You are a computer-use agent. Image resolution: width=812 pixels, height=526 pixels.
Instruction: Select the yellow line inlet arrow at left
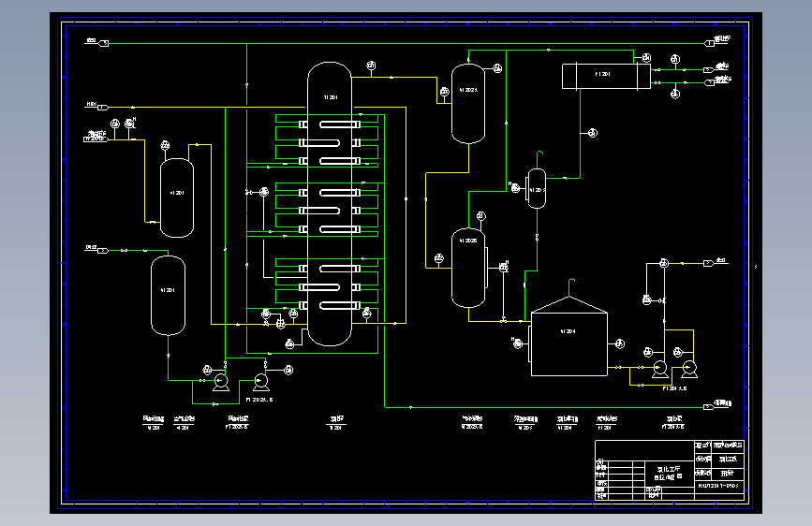pyautogui.click(x=102, y=108)
